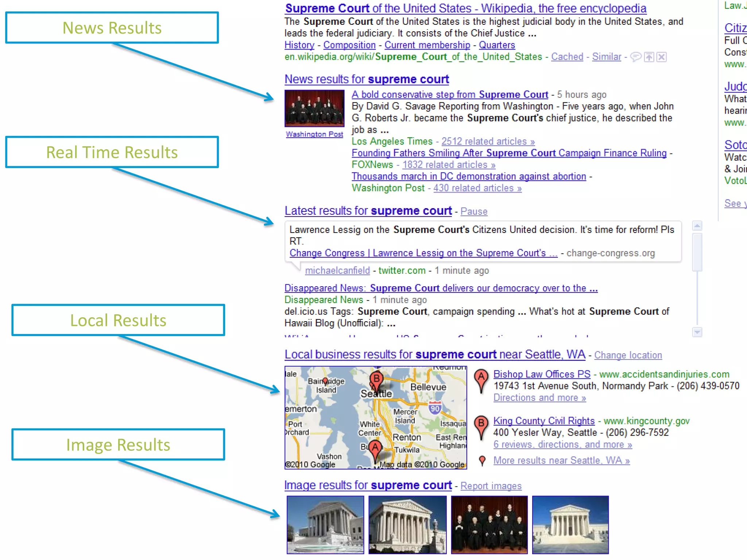The height and width of the screenshot is (560, 747).
Task: Open the Current membership sublink
Action: (x=427, y=45)
